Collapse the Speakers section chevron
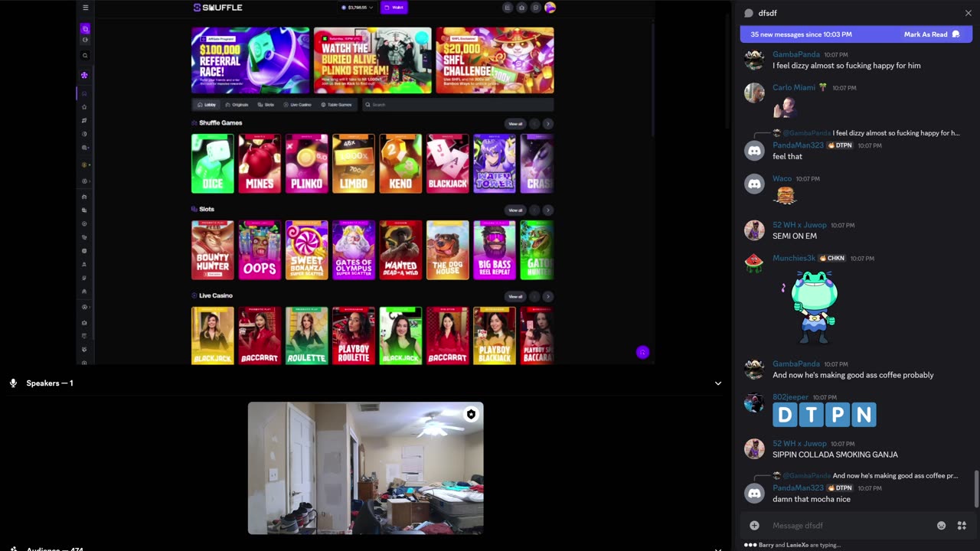The width and height of the screenshot is (980, 551). [717, 383]
